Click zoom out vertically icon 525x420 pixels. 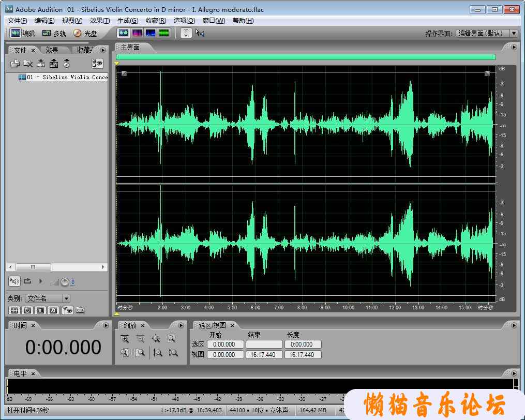(173, 352)
